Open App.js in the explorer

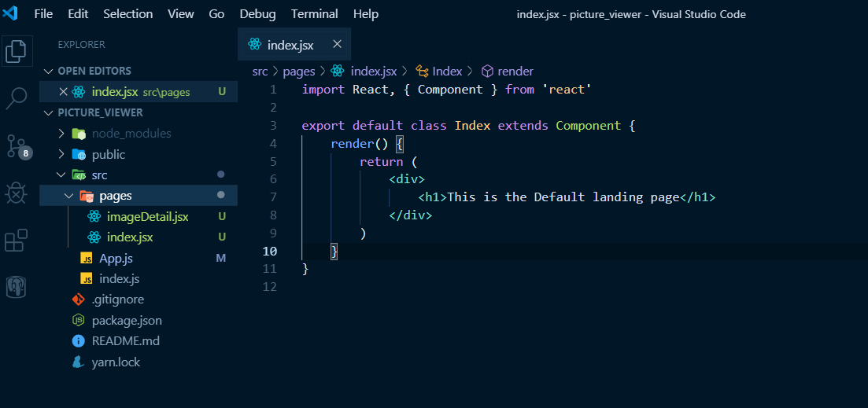click(x=116, y=258)
